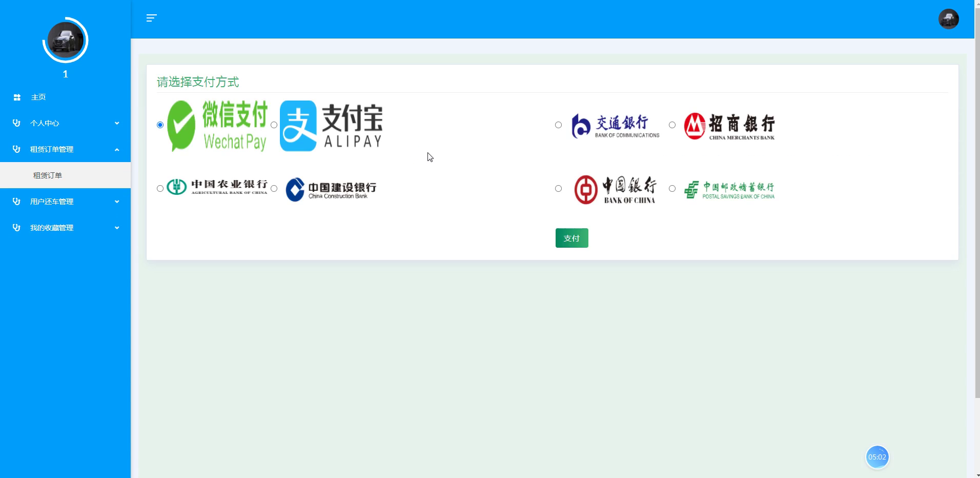Select the 招商银行 radio button
Viewport: 980px width, 478px height.
[672, 125]
